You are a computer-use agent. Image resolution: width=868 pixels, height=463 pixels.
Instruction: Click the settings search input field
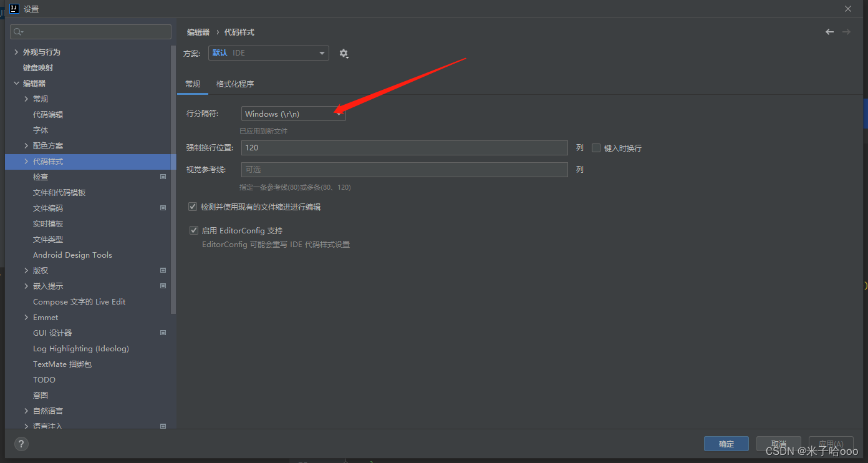[90, 32]
